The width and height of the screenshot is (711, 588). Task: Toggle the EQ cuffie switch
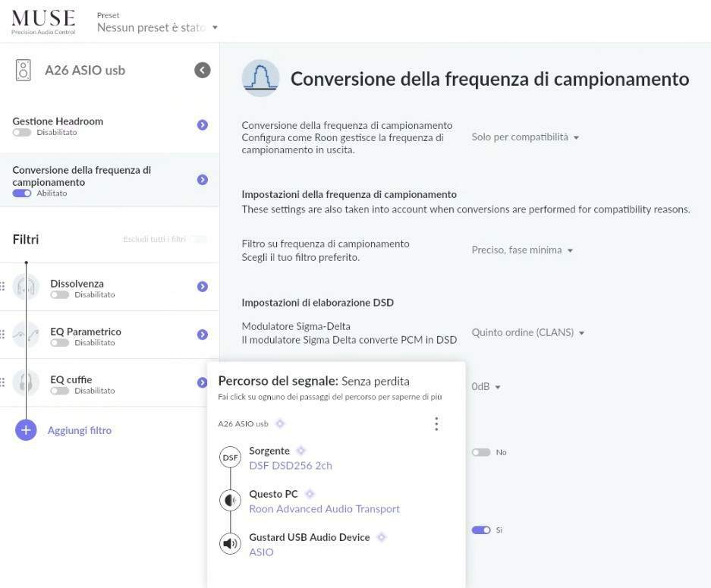(x=60, y=391)
